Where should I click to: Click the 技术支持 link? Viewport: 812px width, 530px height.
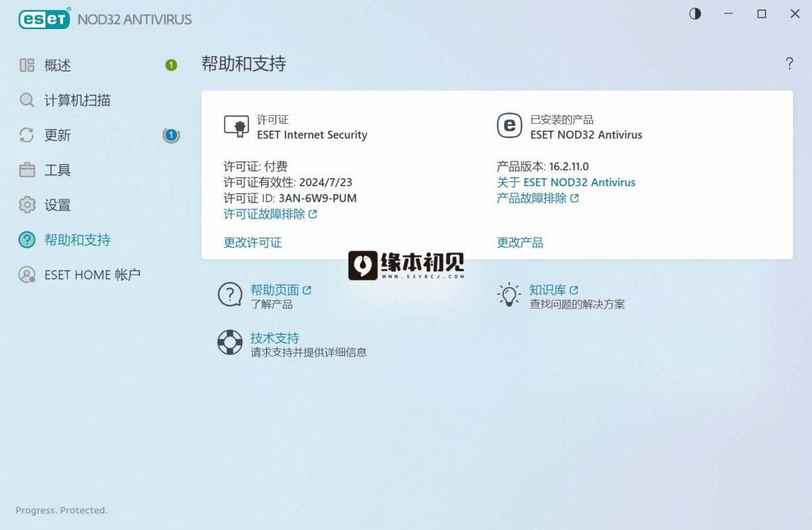(275, 338)
